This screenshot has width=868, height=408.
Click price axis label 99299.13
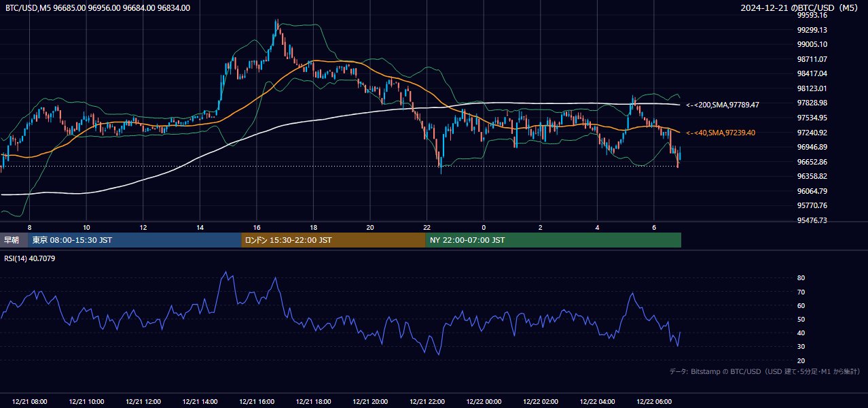812,30
